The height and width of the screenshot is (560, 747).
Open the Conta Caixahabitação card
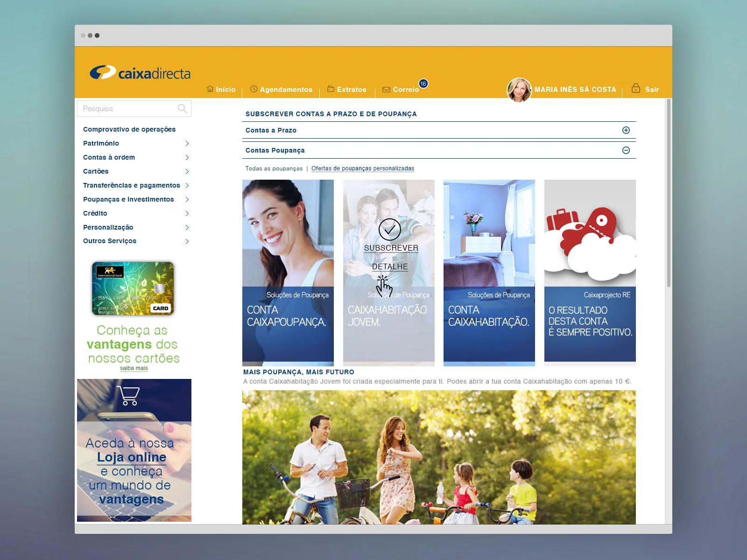pyautogui.click(x=489, y=273)
